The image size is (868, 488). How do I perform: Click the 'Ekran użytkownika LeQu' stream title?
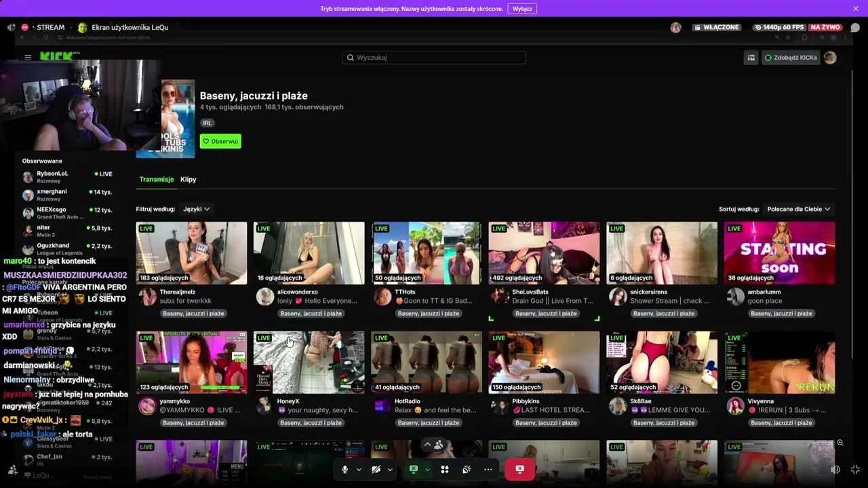tap(130, 28)
